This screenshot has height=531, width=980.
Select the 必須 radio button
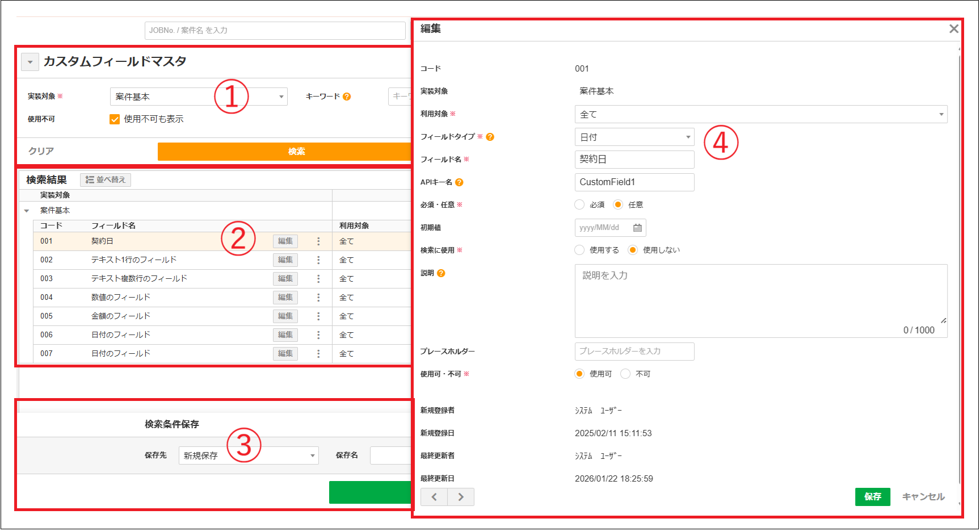579,204
